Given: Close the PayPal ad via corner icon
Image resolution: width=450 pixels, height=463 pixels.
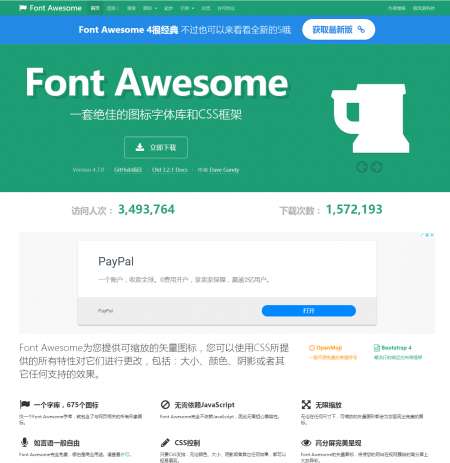Looking at the screenshot, I should tap(432, 235).
